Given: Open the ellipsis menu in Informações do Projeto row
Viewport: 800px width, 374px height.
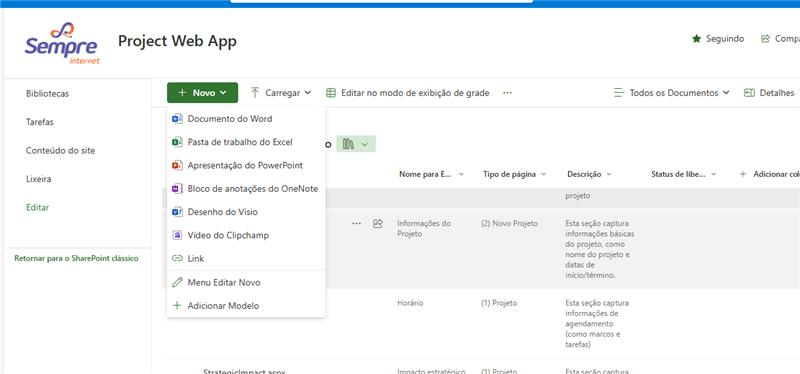Looking at the screenshot, I should 356,223.
